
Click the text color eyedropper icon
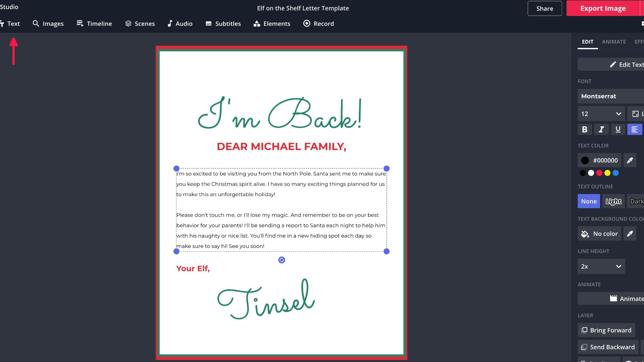tap(630, 160)
